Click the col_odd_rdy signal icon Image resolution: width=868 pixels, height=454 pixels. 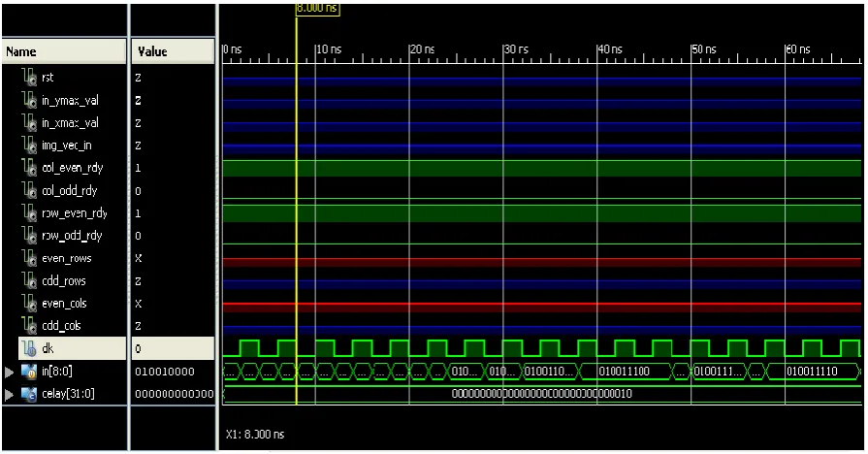pyautogui.click(x=29, y=190)
